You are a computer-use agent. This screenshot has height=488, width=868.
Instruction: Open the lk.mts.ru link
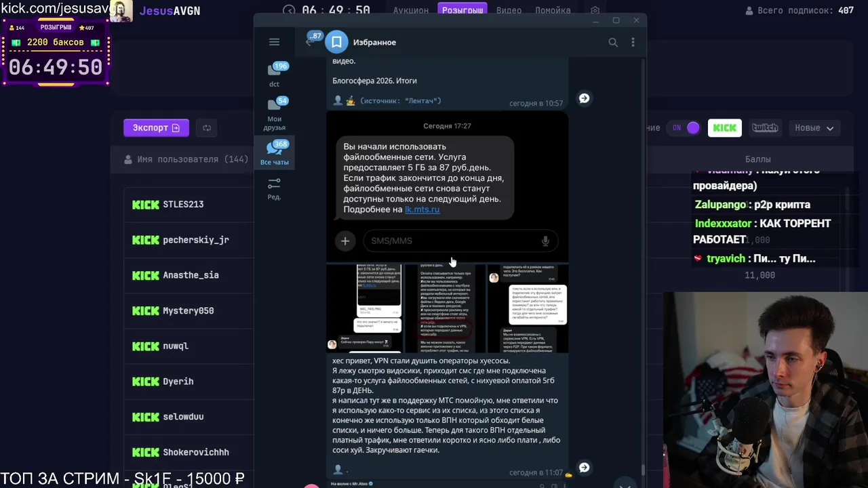(x=422, y=209)
